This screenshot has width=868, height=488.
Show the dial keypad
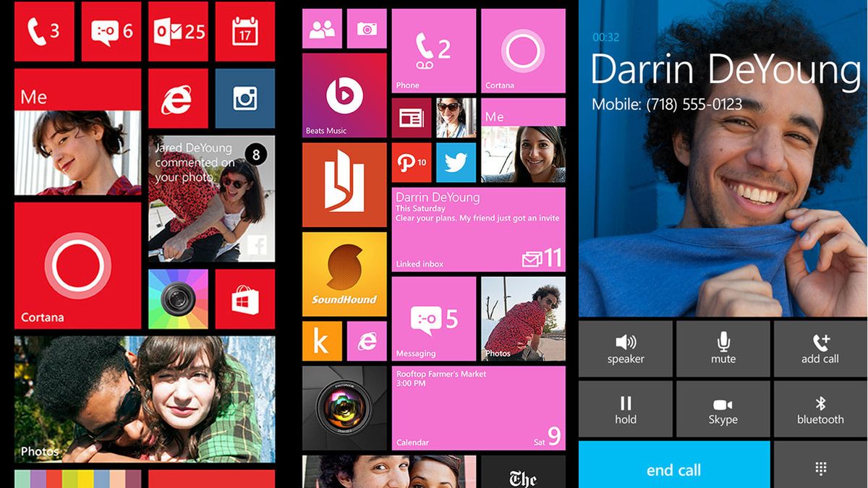[821, 465]
